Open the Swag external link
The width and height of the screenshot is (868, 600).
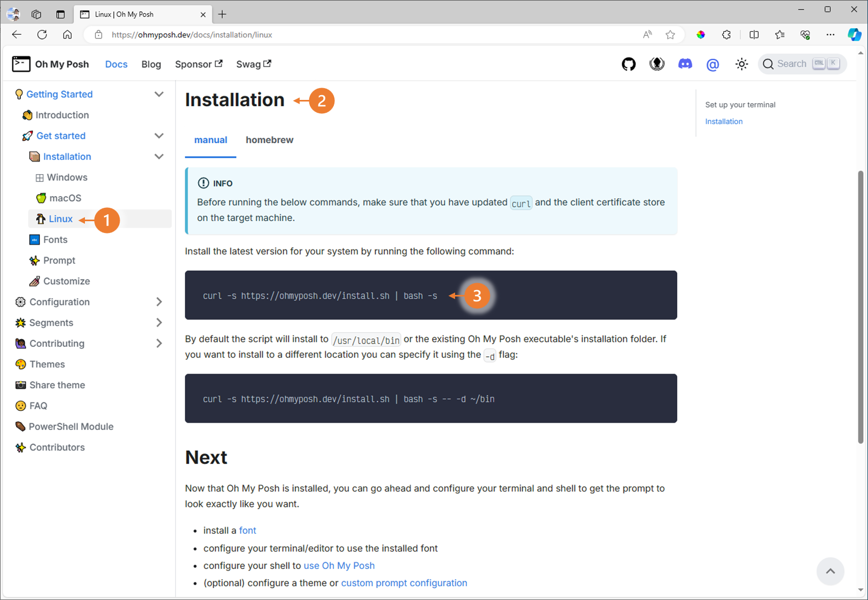254,64
